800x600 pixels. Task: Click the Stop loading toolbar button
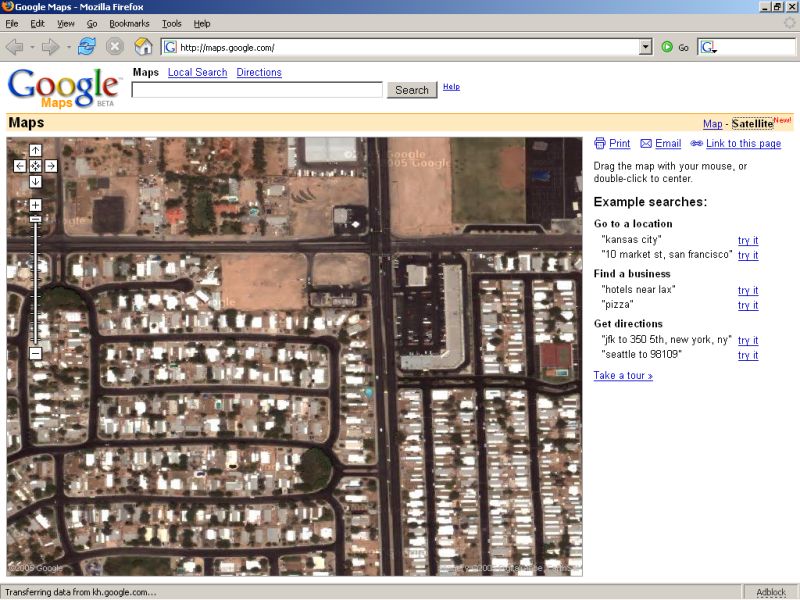(115, 46)
